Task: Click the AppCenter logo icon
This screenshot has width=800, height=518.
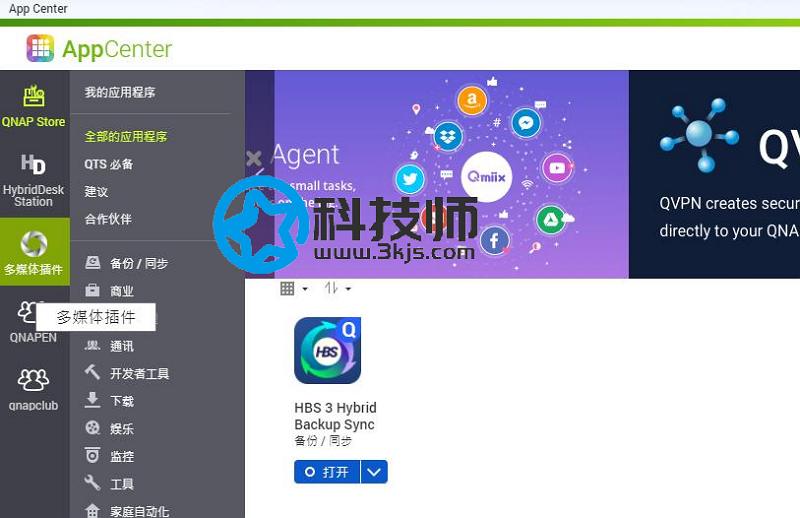Action: coord(40,48)
